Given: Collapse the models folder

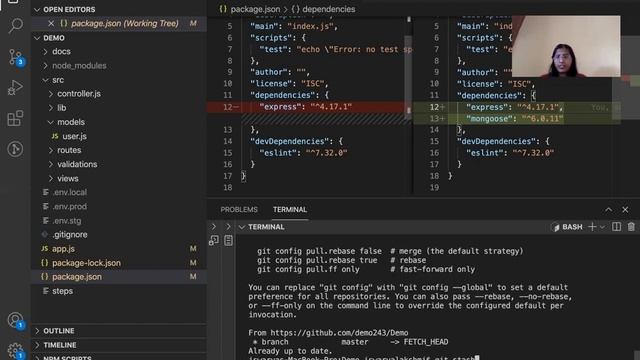Looking at the screenshot, I should pos(71,122).
